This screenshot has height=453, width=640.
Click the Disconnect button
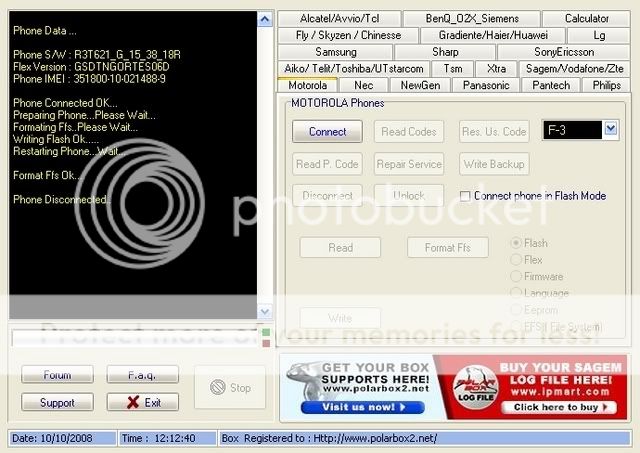click(x=327, y=196)
